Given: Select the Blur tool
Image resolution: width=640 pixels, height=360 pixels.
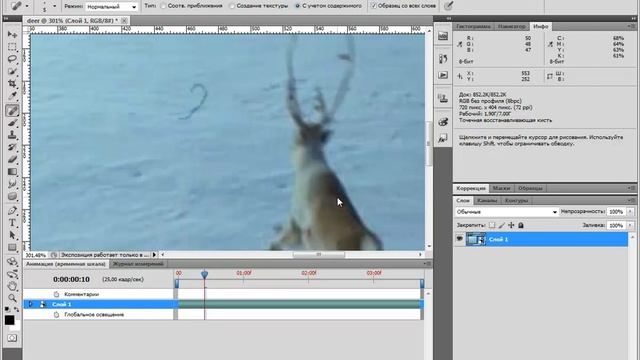Looking at the screenshot, I should (x=12, y=184).
